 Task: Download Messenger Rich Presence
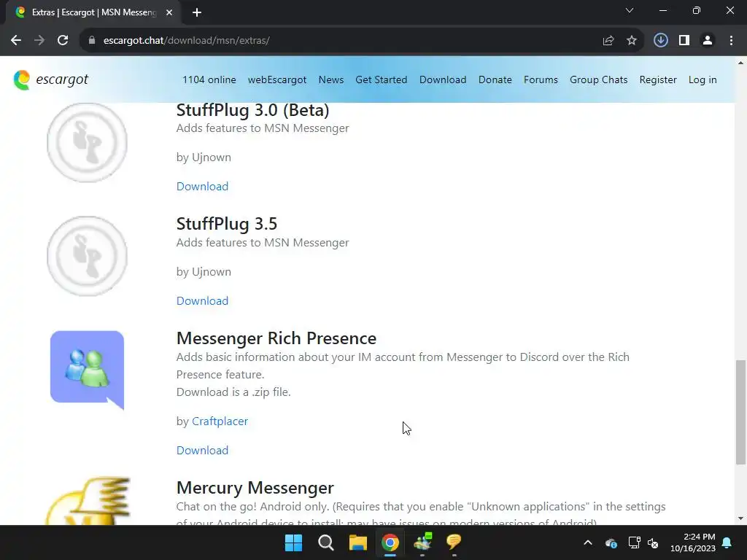[203, 451]
